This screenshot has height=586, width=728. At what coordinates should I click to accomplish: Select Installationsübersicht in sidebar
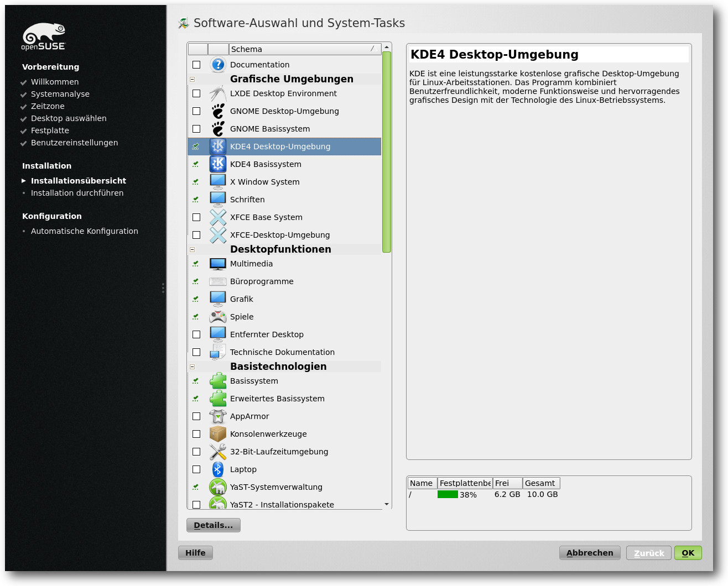[79, 181]
